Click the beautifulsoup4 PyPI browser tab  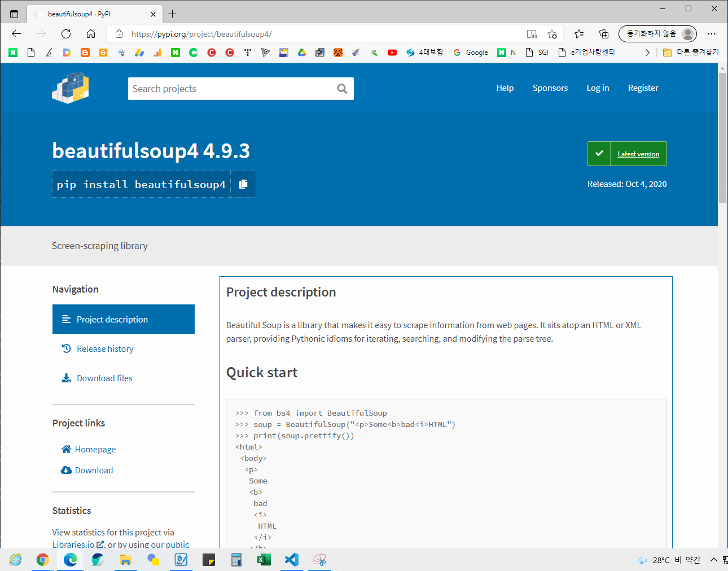[x=95, y=14]
